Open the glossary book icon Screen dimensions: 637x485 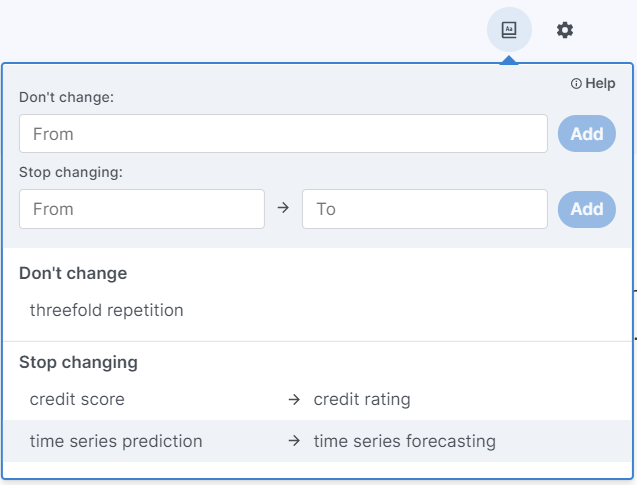pos(509,30)
